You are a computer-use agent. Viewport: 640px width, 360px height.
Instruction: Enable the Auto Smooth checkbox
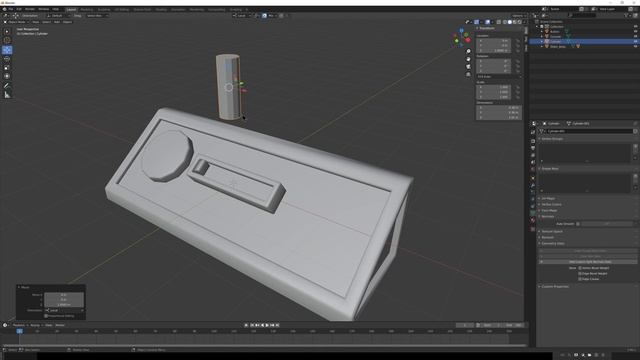pos(578,224)
